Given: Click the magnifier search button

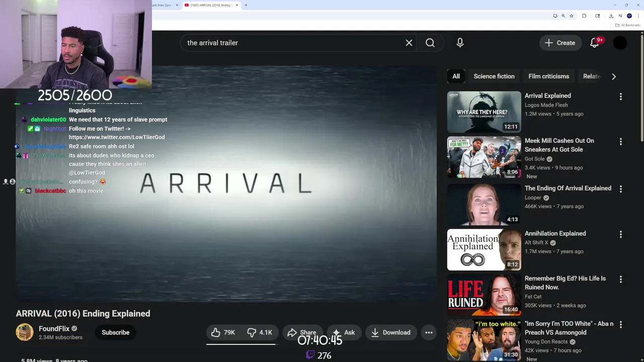Looking at the screenshot, I should pos(430,43).
